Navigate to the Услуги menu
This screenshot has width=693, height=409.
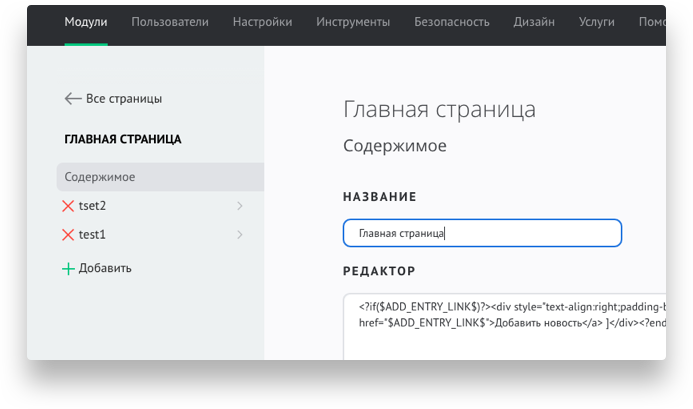[597, 21]
